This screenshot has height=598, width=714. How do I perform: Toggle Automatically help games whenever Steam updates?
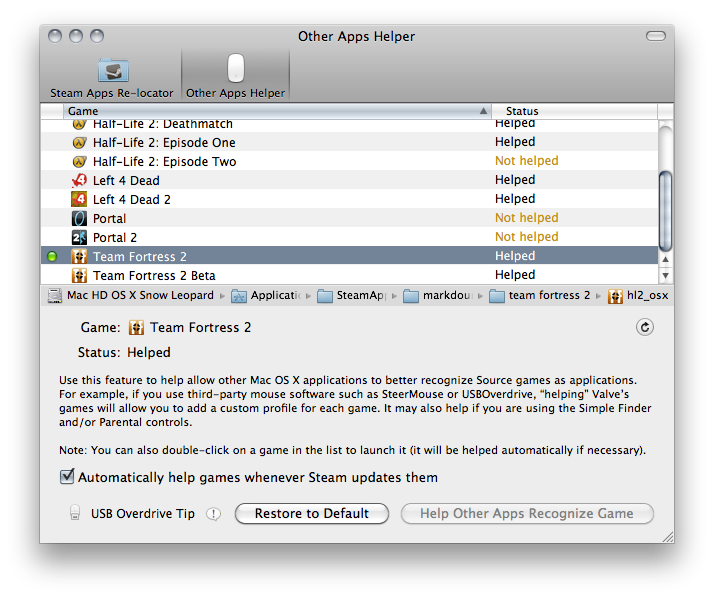click(67, 477)
